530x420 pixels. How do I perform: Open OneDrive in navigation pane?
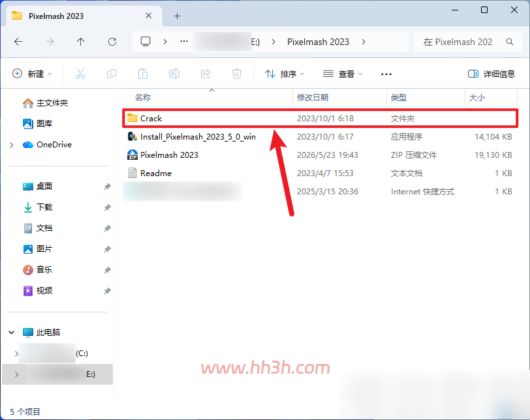pyautogui.click(x=47, y=145)
